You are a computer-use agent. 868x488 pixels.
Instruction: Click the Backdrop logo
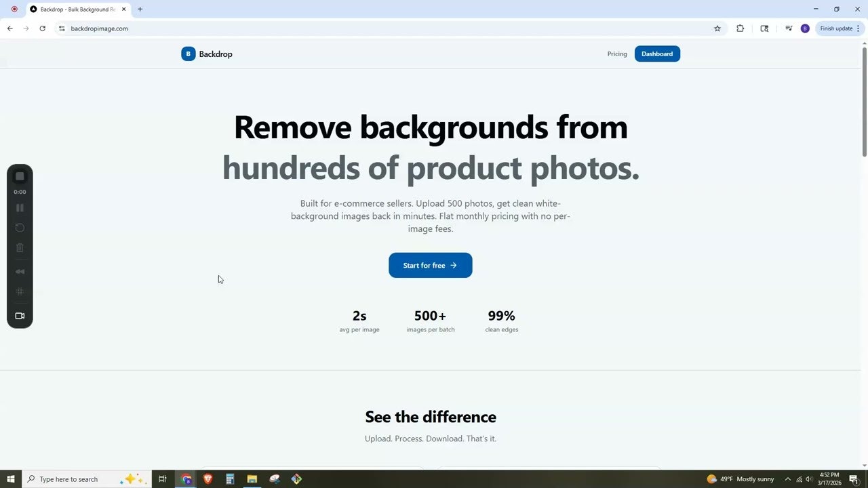(206, 54)
